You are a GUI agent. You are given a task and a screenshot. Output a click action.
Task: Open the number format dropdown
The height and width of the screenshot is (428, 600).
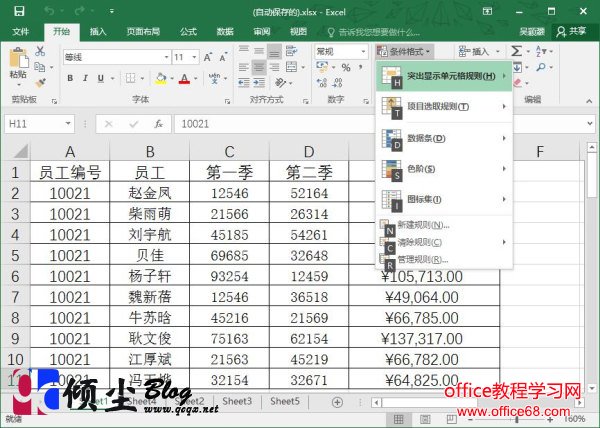point(363,51)
